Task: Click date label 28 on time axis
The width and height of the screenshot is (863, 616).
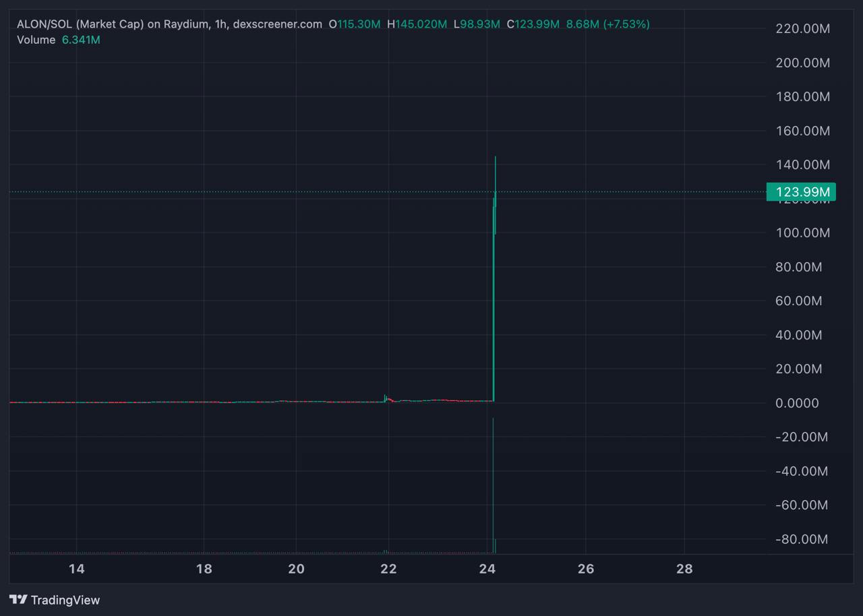Action: 684,569
